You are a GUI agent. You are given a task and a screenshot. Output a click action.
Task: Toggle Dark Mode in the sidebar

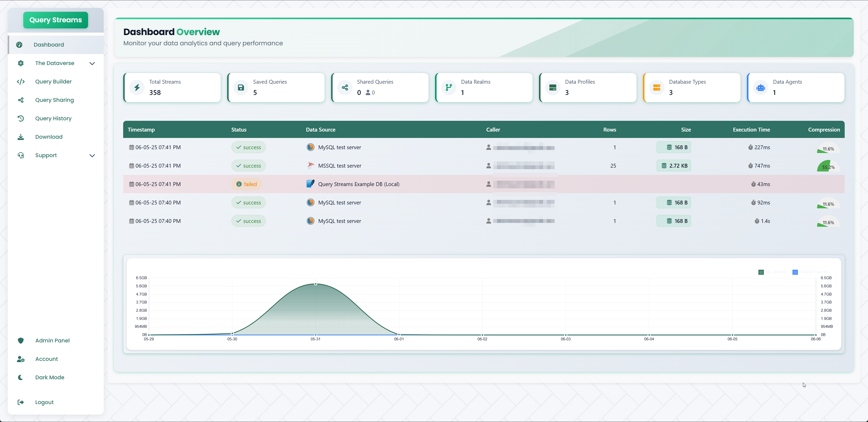coord(49,377)
